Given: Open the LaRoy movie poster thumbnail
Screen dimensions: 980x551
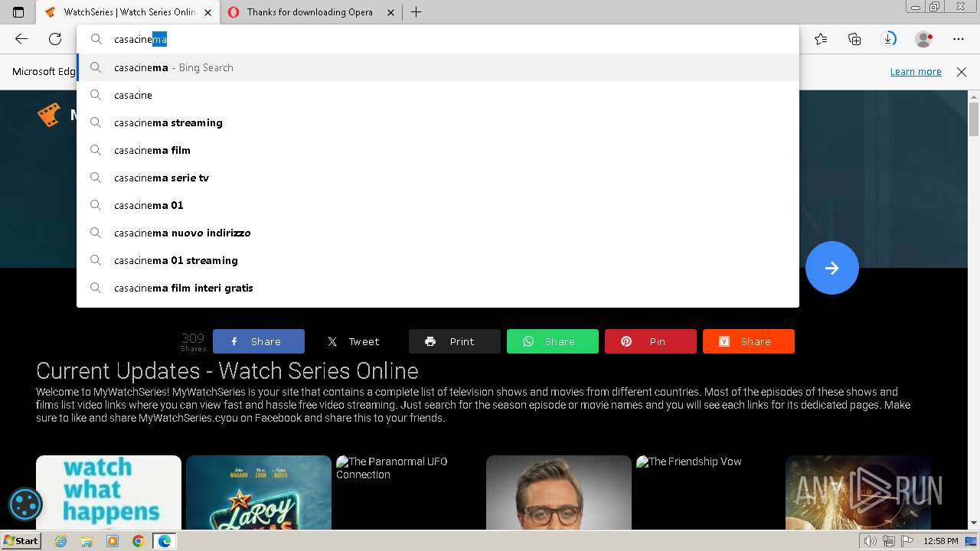Looking at the screenshot, I should pos(259,492).
